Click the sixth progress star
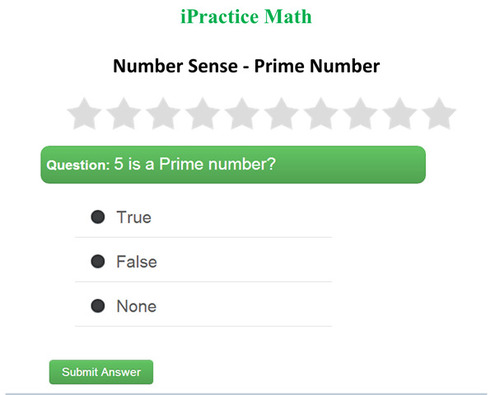 [x=282, y=114]
